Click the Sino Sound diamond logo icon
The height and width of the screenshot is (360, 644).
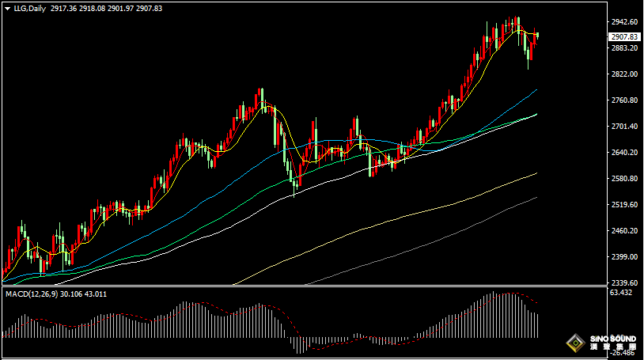pos(575,343)
